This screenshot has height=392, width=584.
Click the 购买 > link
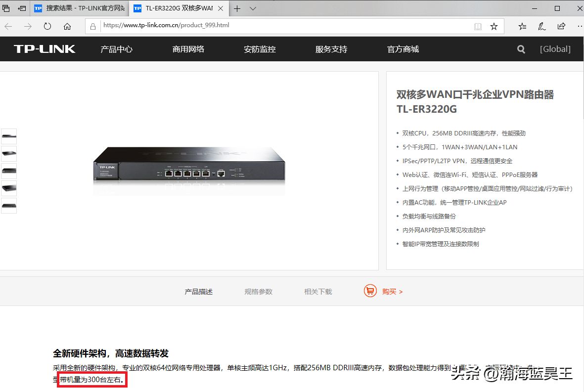point(392,292)
